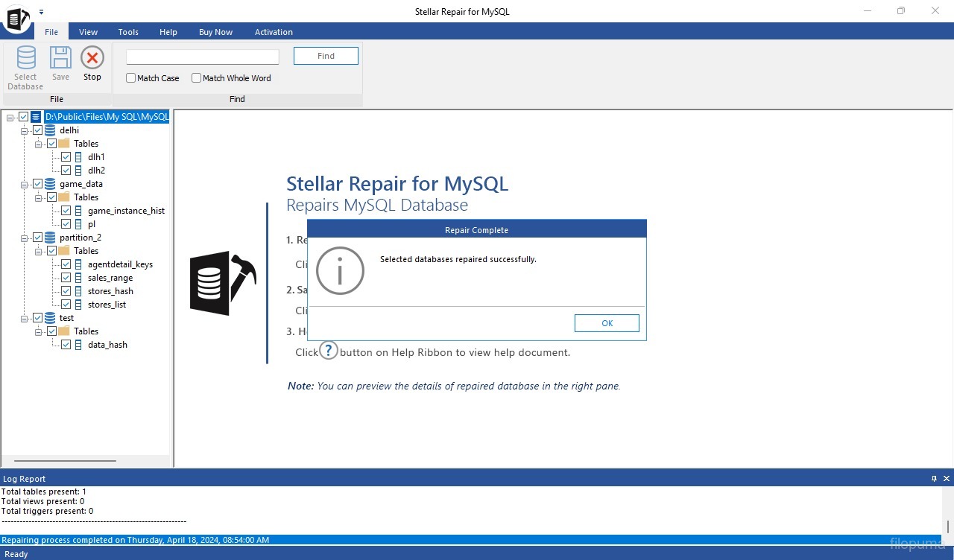Viewport: 954px width, 560px height.
Task: Click the game_data database icon
Action: [x=50, y=184]
